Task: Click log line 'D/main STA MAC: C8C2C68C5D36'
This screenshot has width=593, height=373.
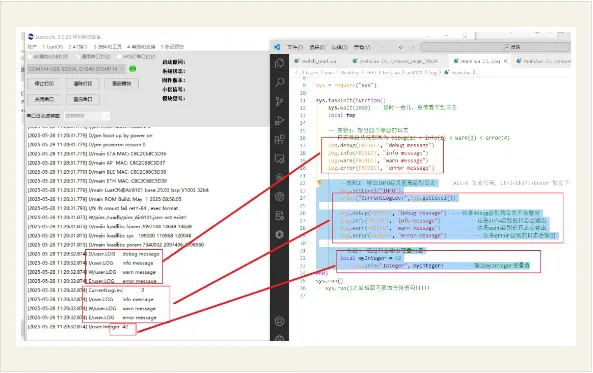Action: [97, 154]
